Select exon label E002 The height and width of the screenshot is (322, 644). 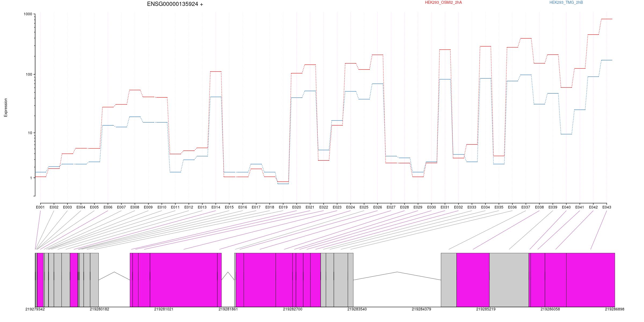pos(54,207)
